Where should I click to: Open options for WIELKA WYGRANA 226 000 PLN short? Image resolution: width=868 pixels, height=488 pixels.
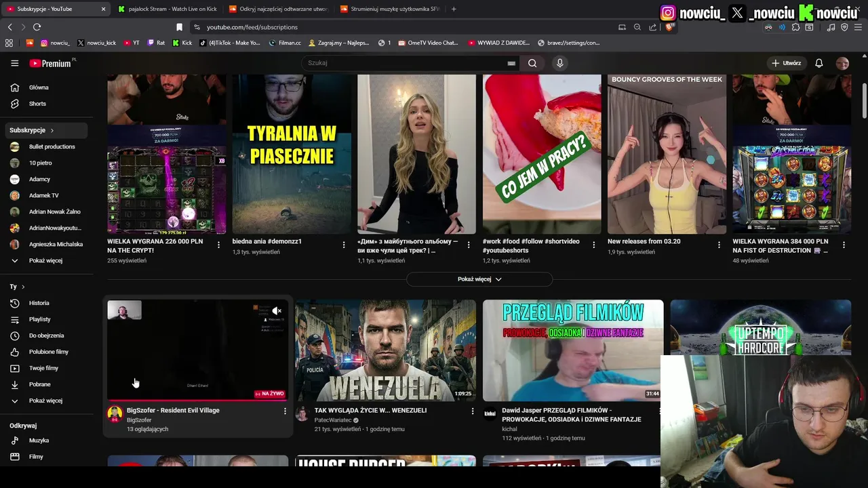218,245
